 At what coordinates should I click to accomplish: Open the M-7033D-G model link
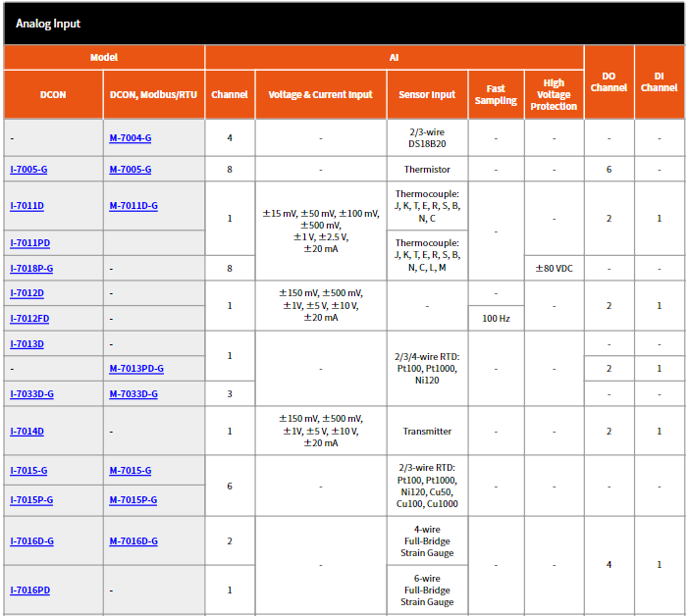click(133, 394)
